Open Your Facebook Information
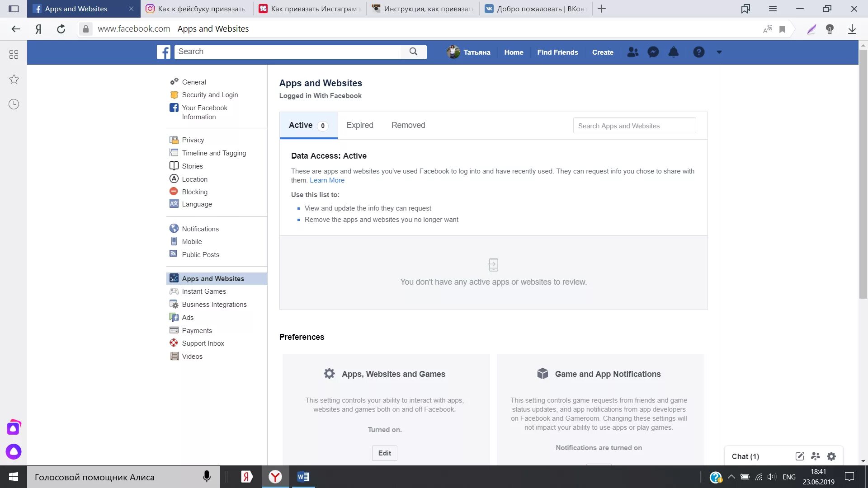Screen dimensions: 868x488 coord(204,112)
